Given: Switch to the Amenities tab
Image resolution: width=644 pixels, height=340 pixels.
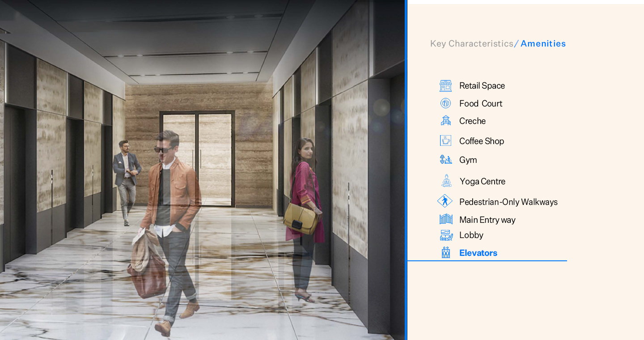Looking at the screenshot, I should click(543, 43).
